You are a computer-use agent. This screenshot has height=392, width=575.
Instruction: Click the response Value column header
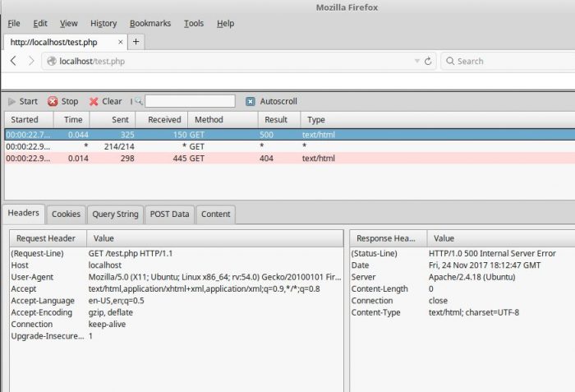click(501, 238)
